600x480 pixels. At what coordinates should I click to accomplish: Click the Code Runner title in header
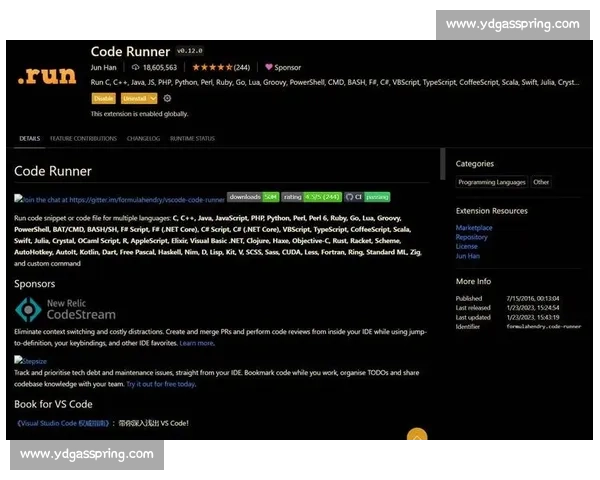(x=130, y=51)
